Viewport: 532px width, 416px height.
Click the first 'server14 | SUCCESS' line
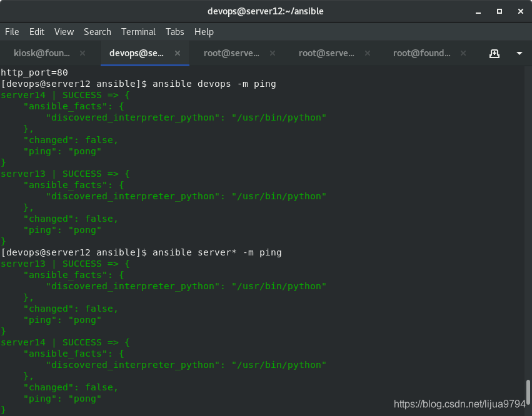[65, 96]
